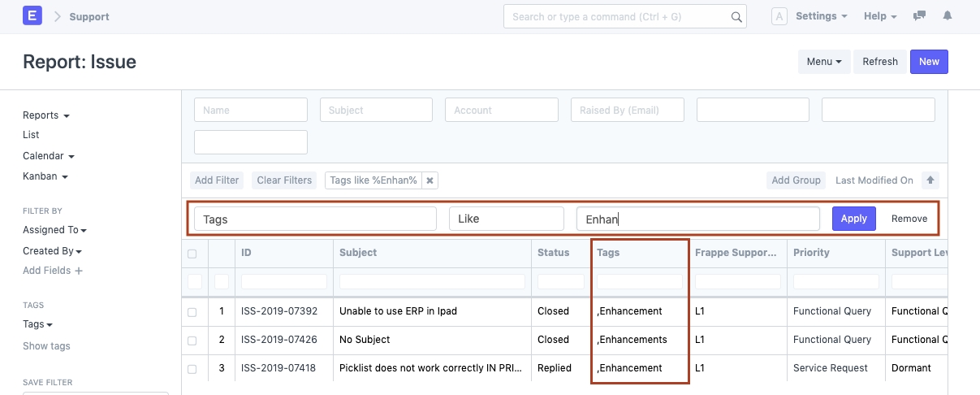Expand the Assigned To filter
Screen dimensions: 980x395
[54, 230]
